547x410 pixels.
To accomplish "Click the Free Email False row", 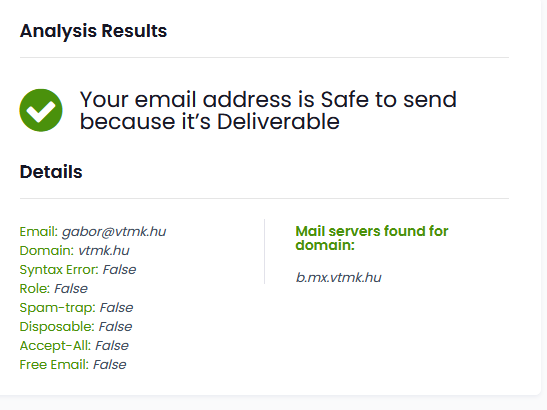I will coord(73,365).
